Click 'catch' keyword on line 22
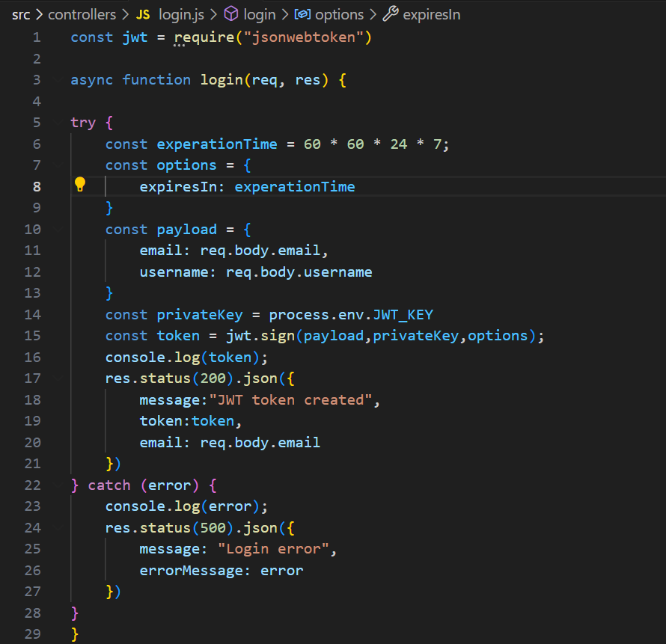Viewport: 666px width, 644px height. coord(109,485)
